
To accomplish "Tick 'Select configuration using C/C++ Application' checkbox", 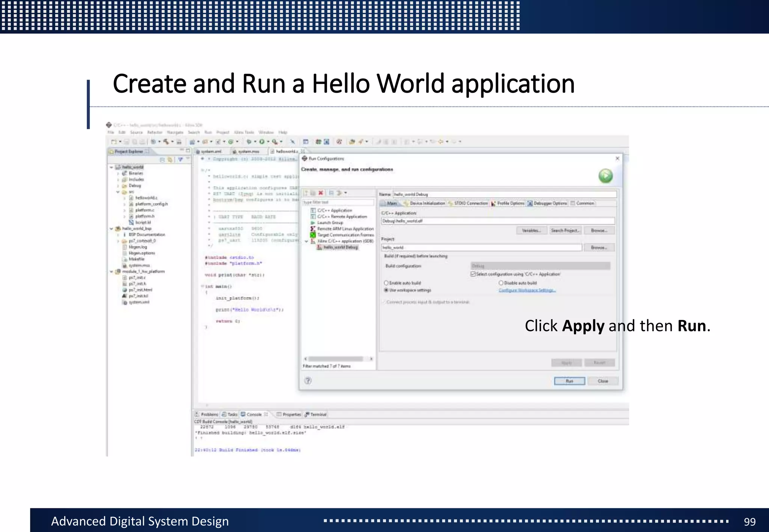I will (473, 274).
